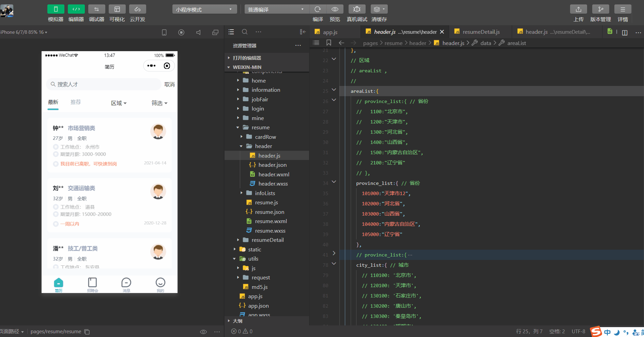Open editor more actions menu

point(638,32)
